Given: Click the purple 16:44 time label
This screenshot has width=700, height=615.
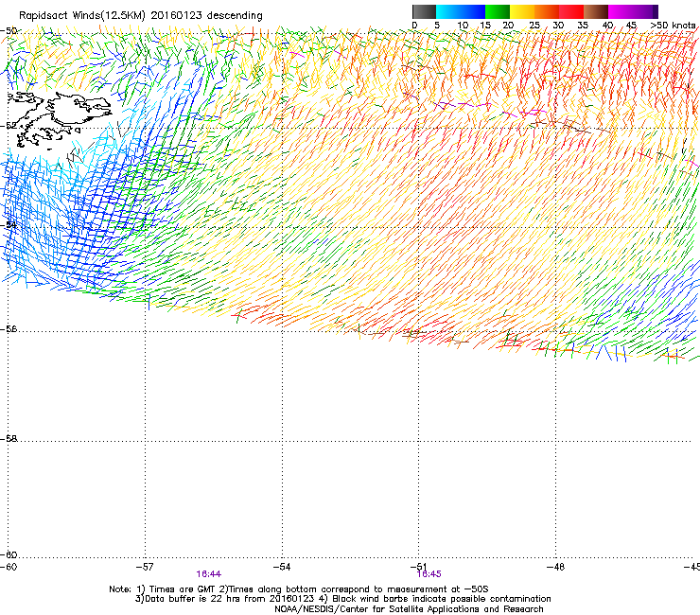Looking at the screenshot, I should pyautogui.click(x=208, y=574).
